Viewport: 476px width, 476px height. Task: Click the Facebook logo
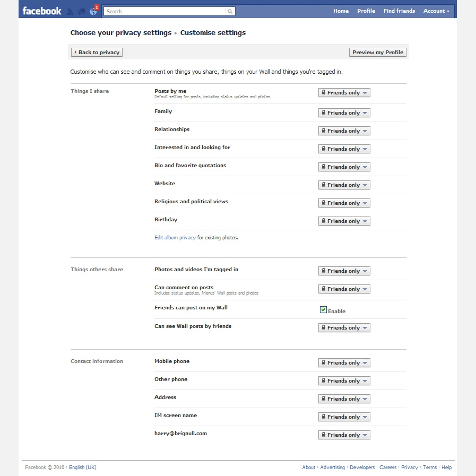[x=42, y=11]
